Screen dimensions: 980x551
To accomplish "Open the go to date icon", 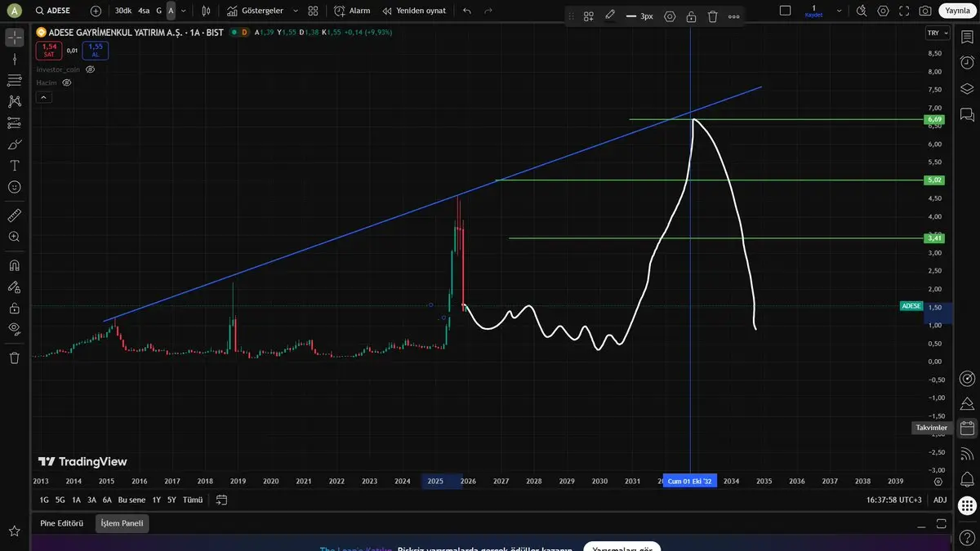I will point(221,500).
